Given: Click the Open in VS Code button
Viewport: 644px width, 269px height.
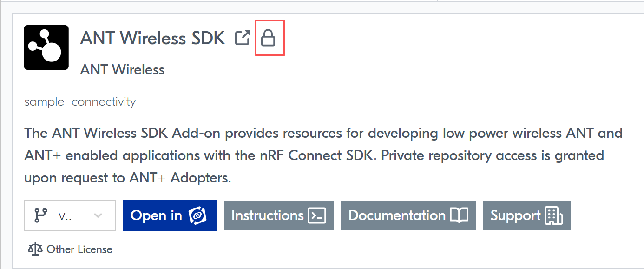Looking at the screenshot, I should point(170,215).
